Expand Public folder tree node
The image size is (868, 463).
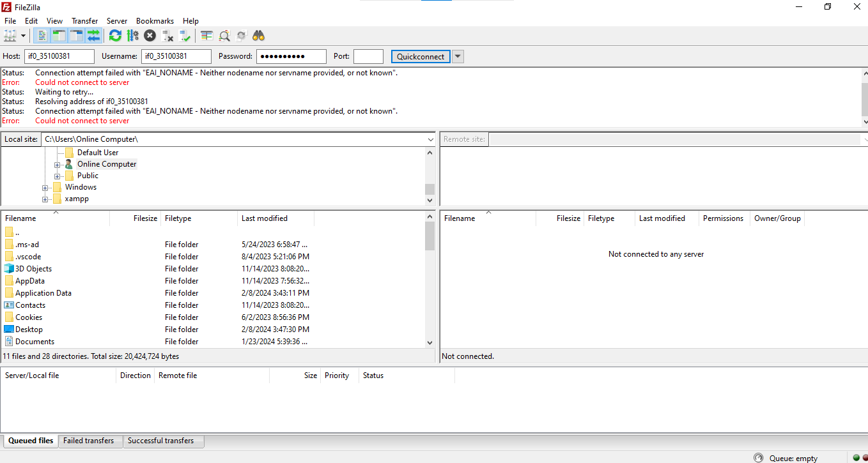(57, 176)
